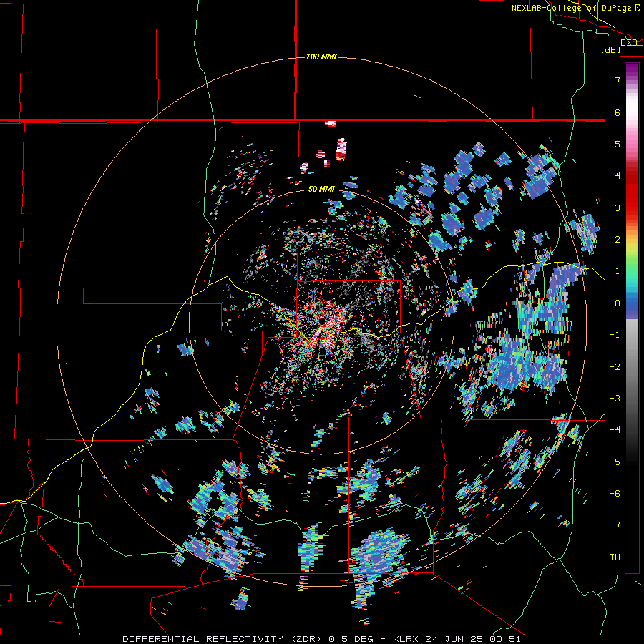Click the '0' tick label on the scale
The height and width of the screenshot is (644, 644).
(618, 303)
